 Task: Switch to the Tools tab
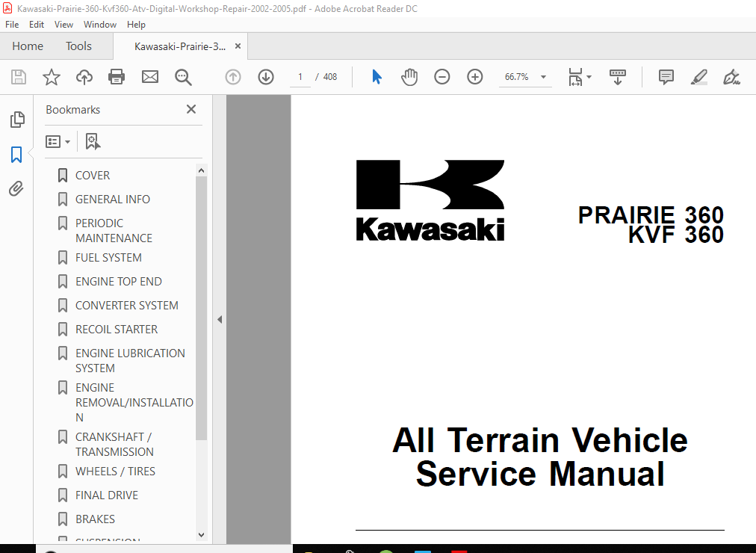pyautogui.click(x=78, y=46)
